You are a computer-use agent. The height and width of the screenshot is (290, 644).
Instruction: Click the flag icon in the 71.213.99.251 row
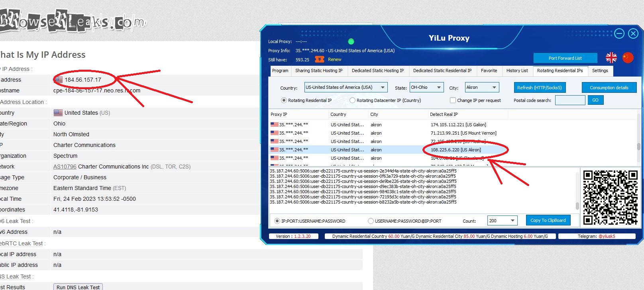[275, 133]
